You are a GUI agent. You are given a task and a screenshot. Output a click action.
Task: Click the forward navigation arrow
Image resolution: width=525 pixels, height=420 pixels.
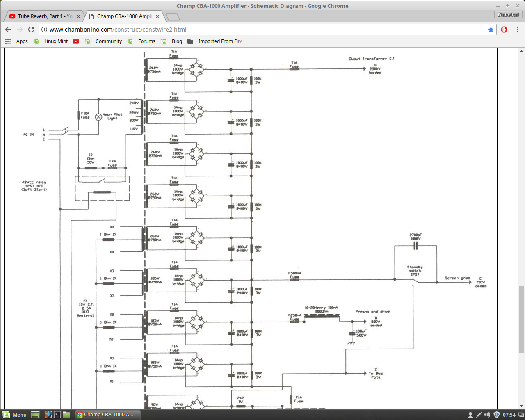(20, 30)
